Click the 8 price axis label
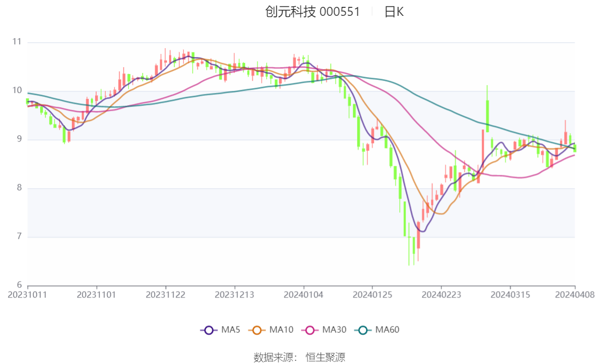Screen dimensions: 599x364 pos(19,188)
